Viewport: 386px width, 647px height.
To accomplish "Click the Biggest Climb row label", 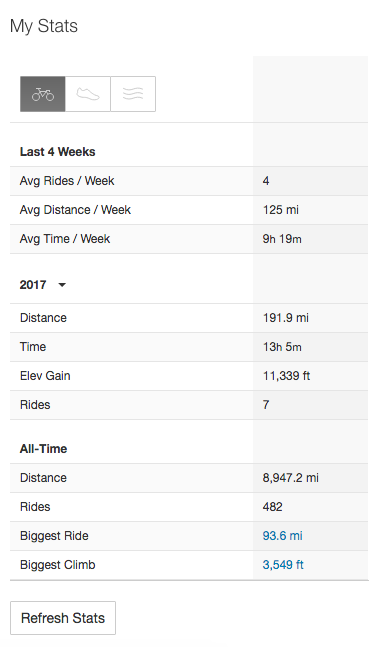I will [x=57, y=564].
